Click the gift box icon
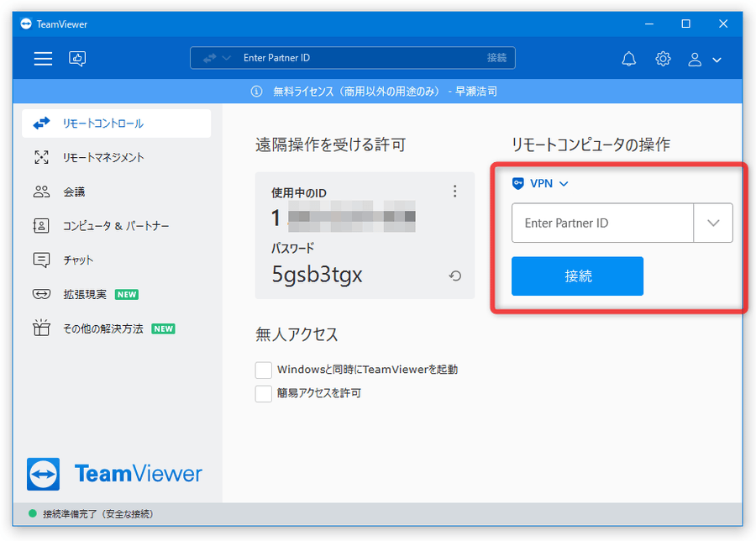The image size is (756, 541). tap(41, 328)
